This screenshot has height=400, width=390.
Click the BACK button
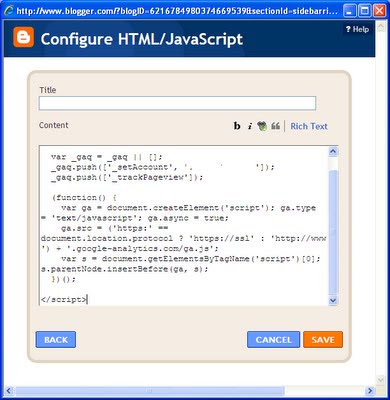coord(56,340)
